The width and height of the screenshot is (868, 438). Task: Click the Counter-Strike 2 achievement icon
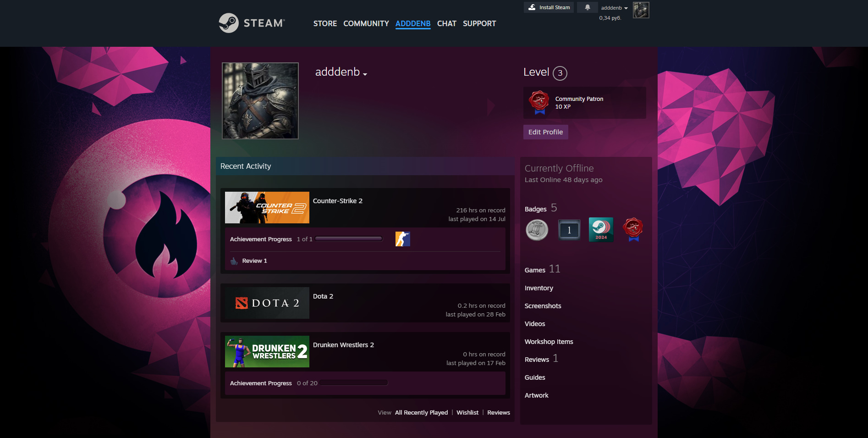pyautogui.click(x=402, y=239)
